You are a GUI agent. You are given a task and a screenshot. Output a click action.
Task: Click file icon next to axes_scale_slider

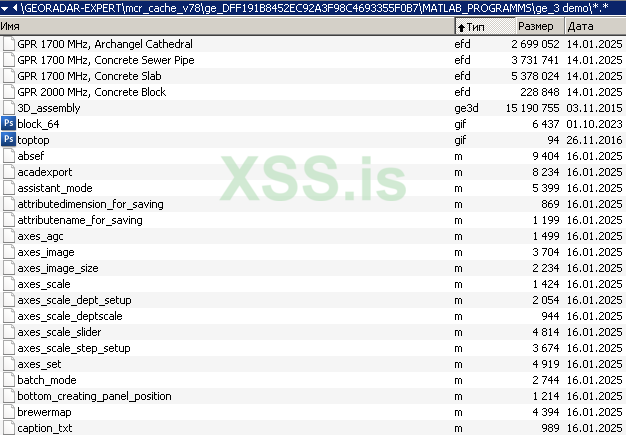point(8,332)
